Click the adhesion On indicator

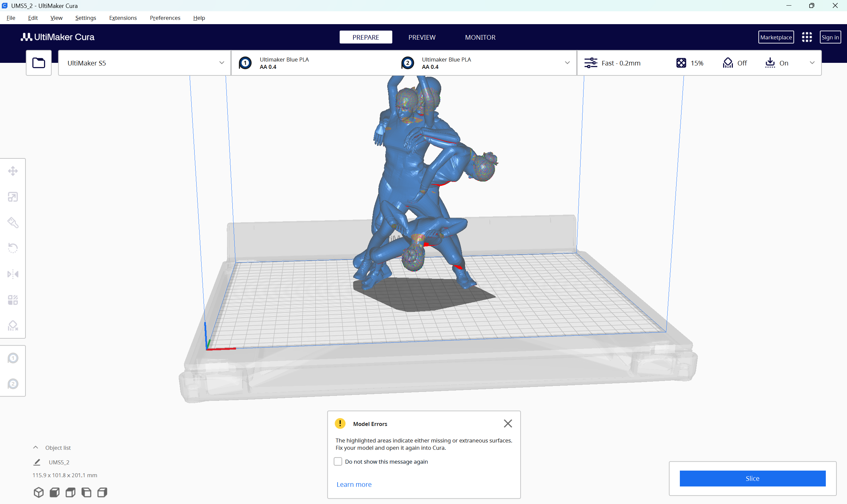(x=777, y=63)
